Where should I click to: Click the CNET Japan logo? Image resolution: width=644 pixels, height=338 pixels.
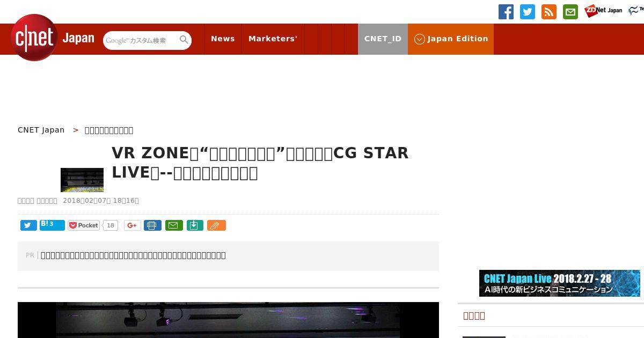click(53, 38)
